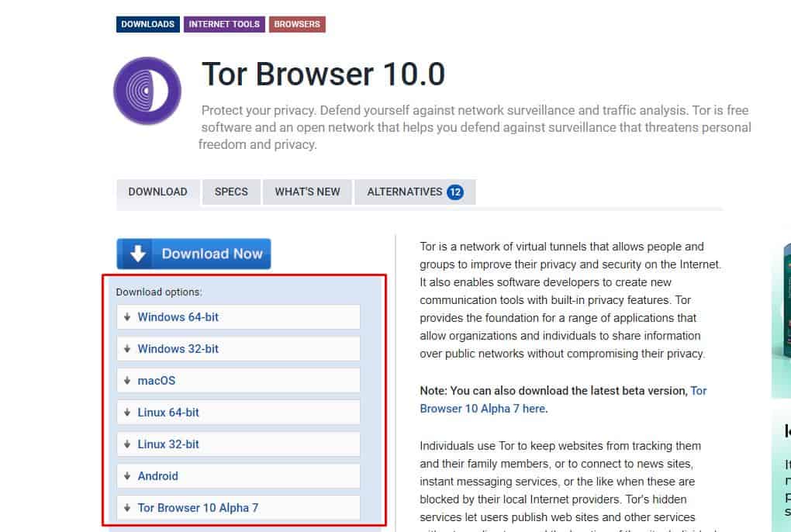Switch to the Specs tab
Image resolution: width=791 pixels, height=532 pixels.
point(231,192)
